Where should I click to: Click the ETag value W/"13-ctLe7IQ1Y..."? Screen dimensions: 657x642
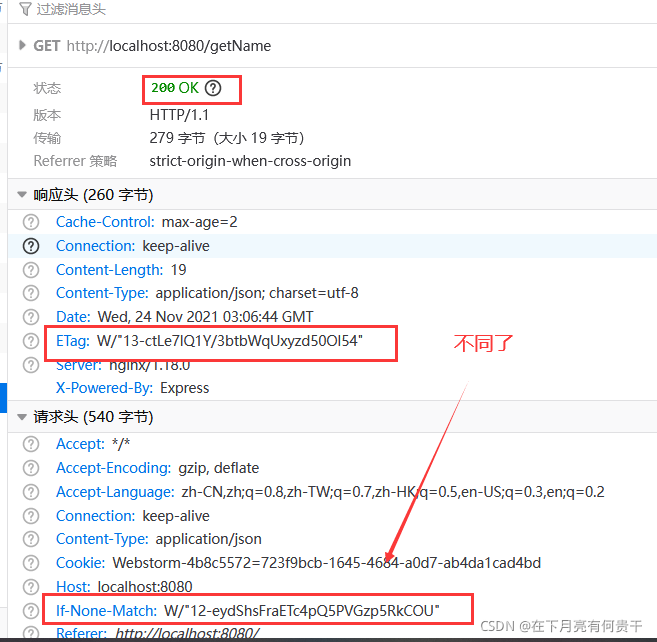click(230, 341)
